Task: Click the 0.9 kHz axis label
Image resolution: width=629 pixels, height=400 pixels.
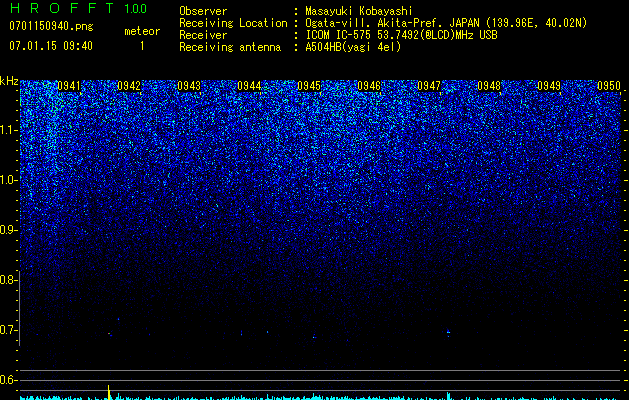Action: (x=8, y=230)
